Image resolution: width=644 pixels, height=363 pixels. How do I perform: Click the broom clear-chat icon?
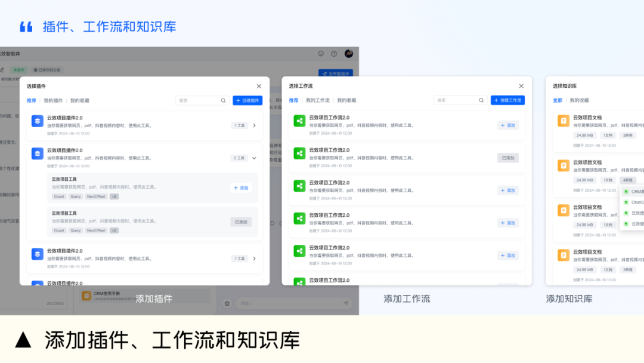pos(227,303)
